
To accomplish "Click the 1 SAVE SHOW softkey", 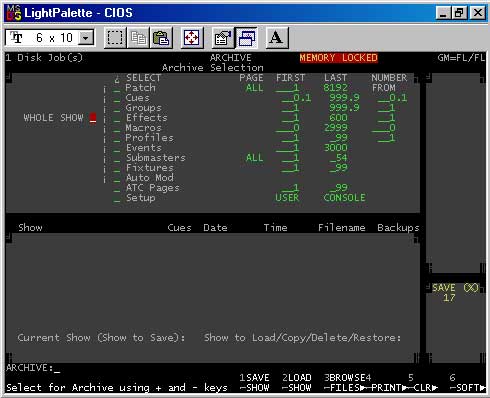I will pos(255,383).
